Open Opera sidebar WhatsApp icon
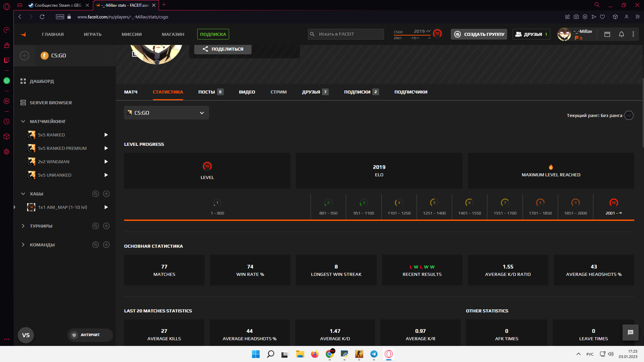The width and height of the screenshot is (644, 362). coord(7,81)
